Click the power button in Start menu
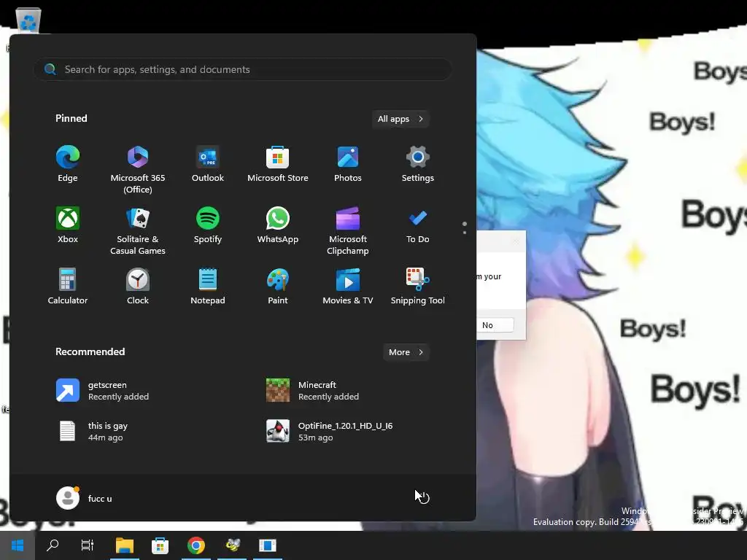747x560 pixels. (422, 498)
